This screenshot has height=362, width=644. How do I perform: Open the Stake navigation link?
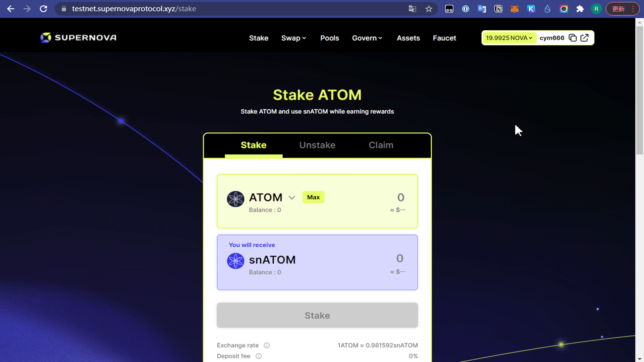point(259,38)
